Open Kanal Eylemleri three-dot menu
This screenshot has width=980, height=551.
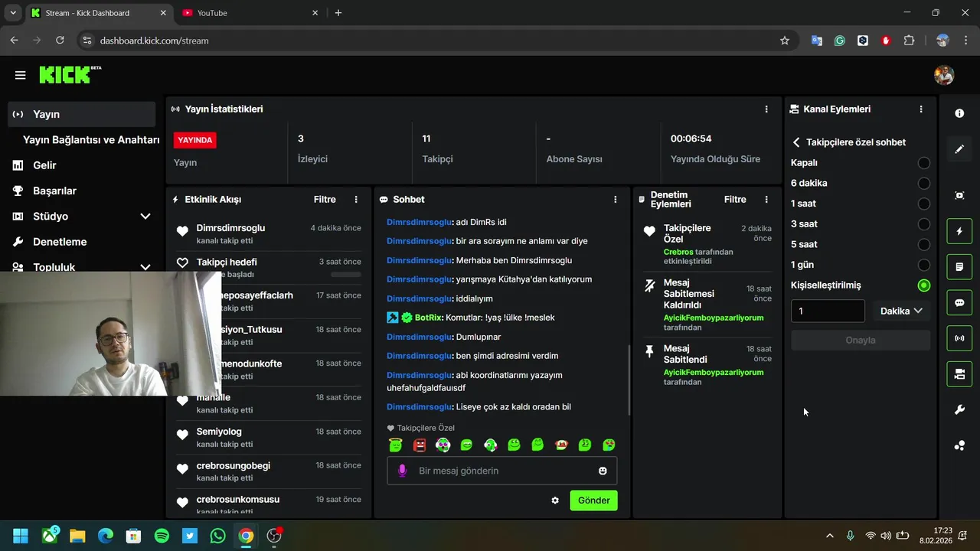point(921,109)
